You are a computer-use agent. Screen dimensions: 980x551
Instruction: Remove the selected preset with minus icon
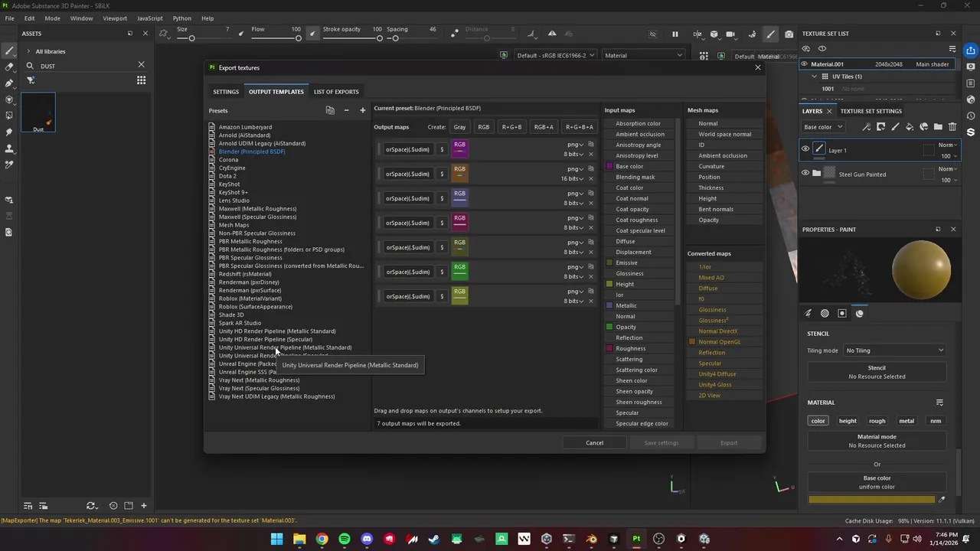[346, 110]
